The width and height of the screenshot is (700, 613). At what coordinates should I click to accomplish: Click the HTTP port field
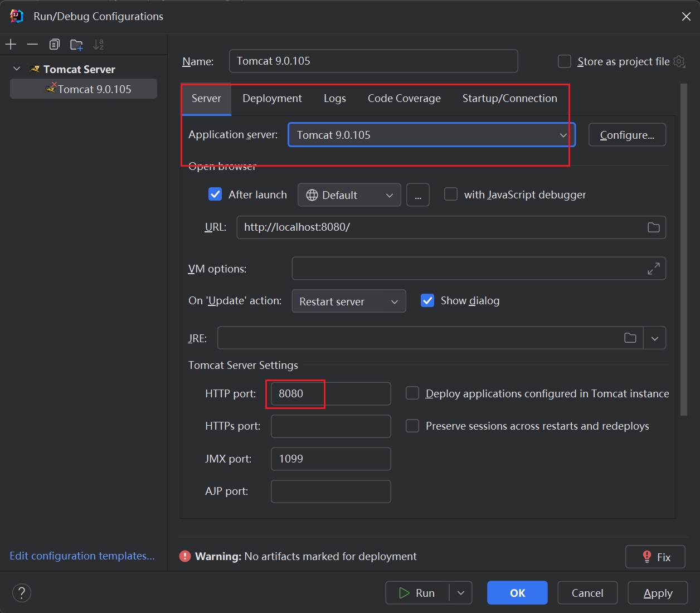click(330, 393)
